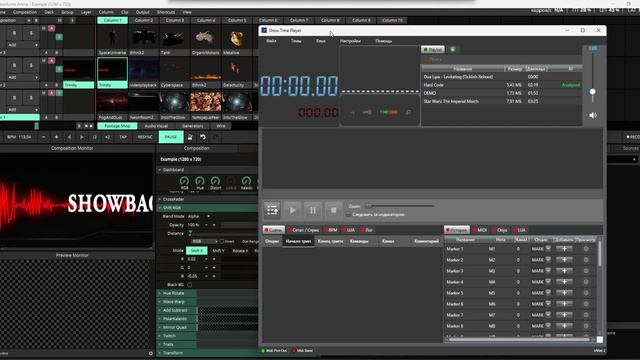This screenshot has width=640, height=360.
Task: Toggle the pink A button on Trinity layer
Action: click(51, 61)
